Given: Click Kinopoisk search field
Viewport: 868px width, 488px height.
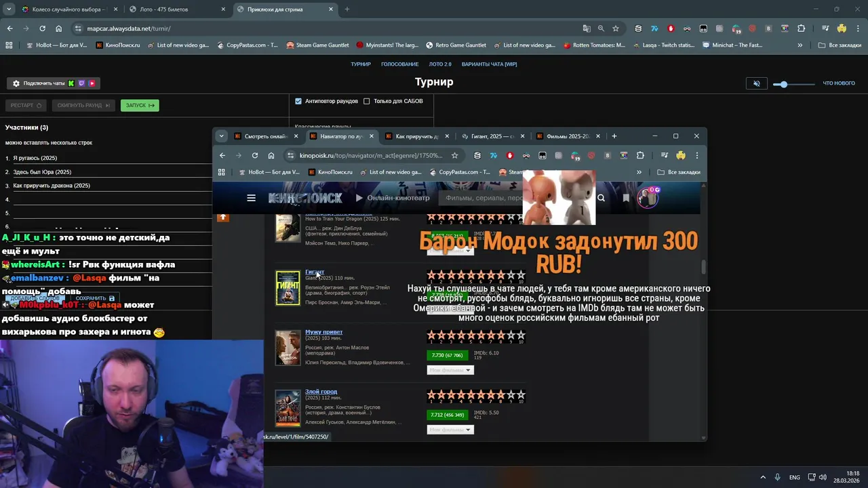Looking at the screenshot, I should tap(515, 198).
